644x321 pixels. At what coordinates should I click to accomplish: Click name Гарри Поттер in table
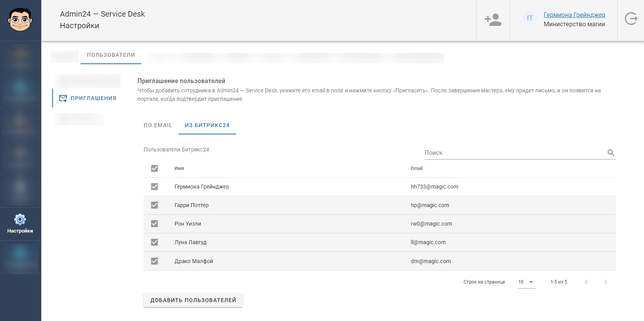(192, 205)
